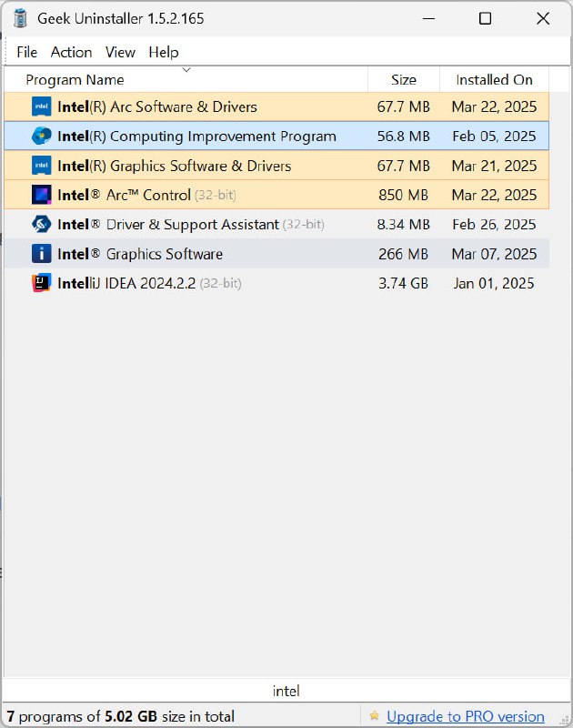Follow the Upgrade to PRO version link
The image size is (573, 728).
[x=466, y=716]
